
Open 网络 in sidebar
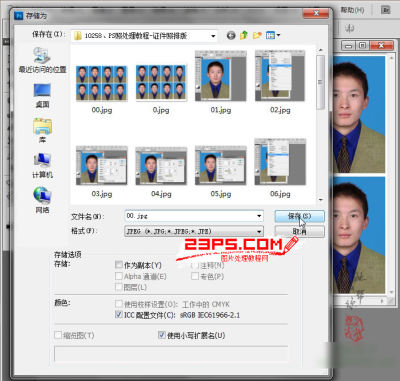(x=42, y=200)
